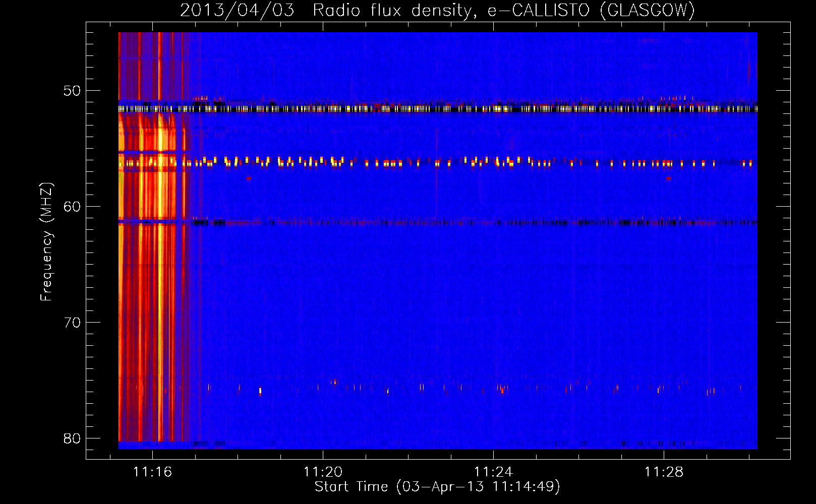Click the y-axis tick label '60'
Image resolution: width=816 pixels, height=504 pixels.
click(x=72, y=207)
